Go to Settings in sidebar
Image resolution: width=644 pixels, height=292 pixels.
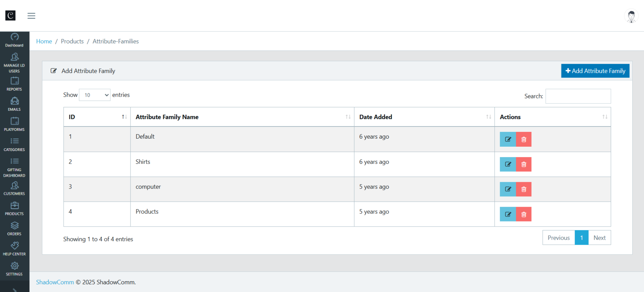(14, 269)
